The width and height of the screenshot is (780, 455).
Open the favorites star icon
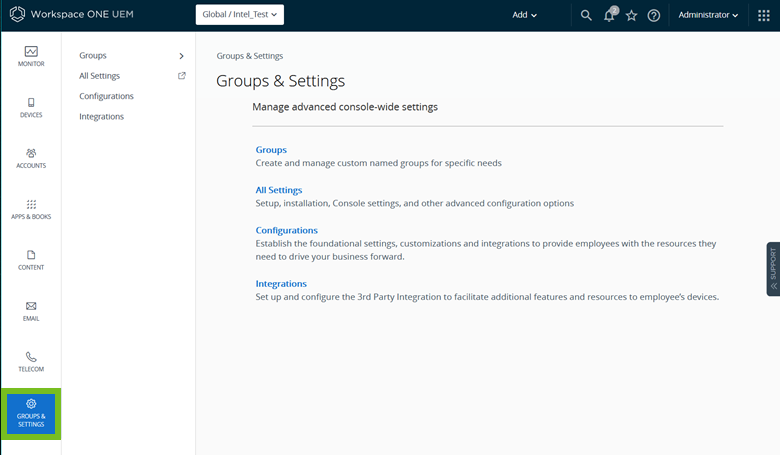631,15
